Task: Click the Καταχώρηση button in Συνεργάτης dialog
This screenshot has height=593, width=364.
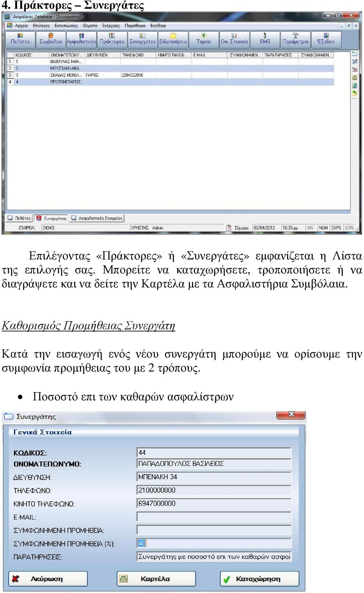Action: (x=259, y=579)
